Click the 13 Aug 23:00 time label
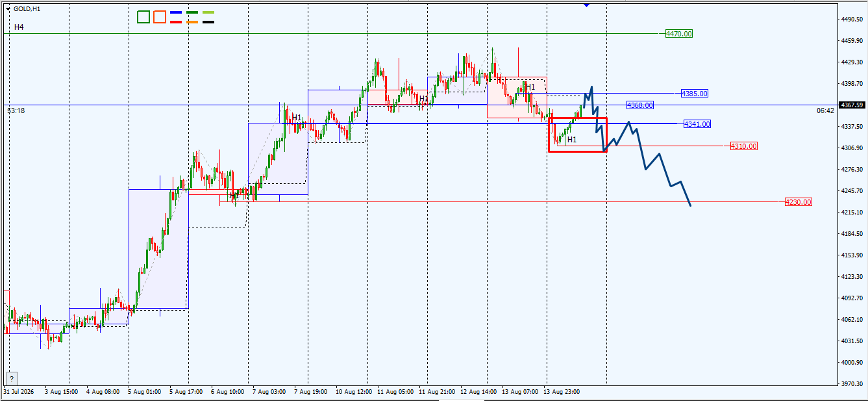The width and height of the screenshot is (868, 401). pyautogui.click(x=562, y=392)
